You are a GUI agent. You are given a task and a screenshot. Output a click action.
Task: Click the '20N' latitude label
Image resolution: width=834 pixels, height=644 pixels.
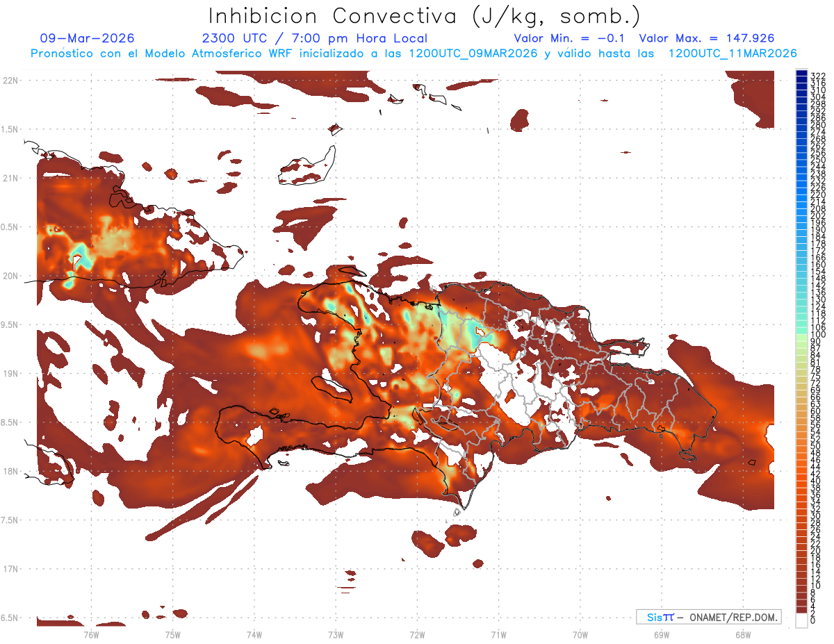pos(10,276)
